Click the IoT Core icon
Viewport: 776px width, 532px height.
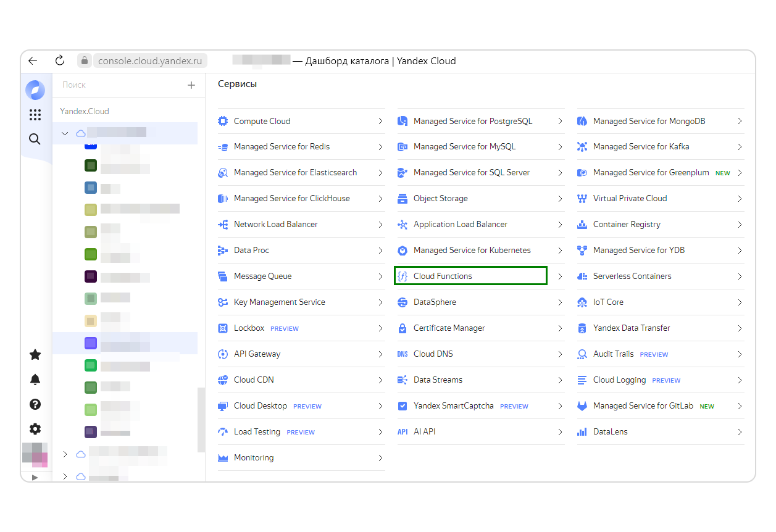[x=582, y=302]
